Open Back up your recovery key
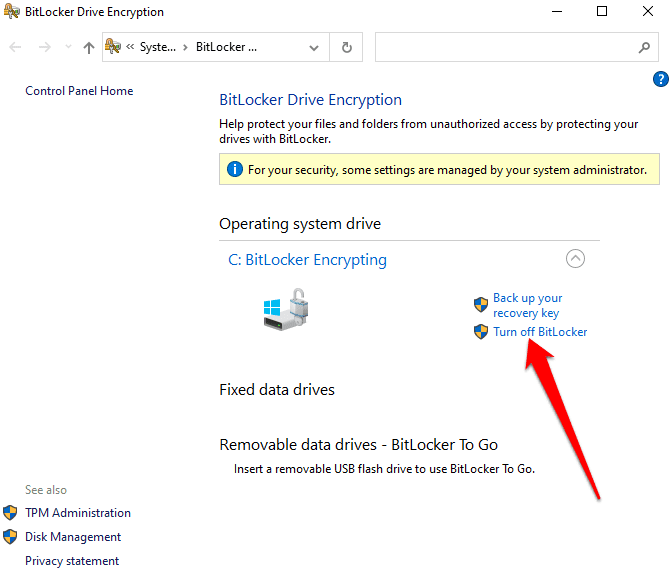The image size is (670, 574). (x=527, y=305)
